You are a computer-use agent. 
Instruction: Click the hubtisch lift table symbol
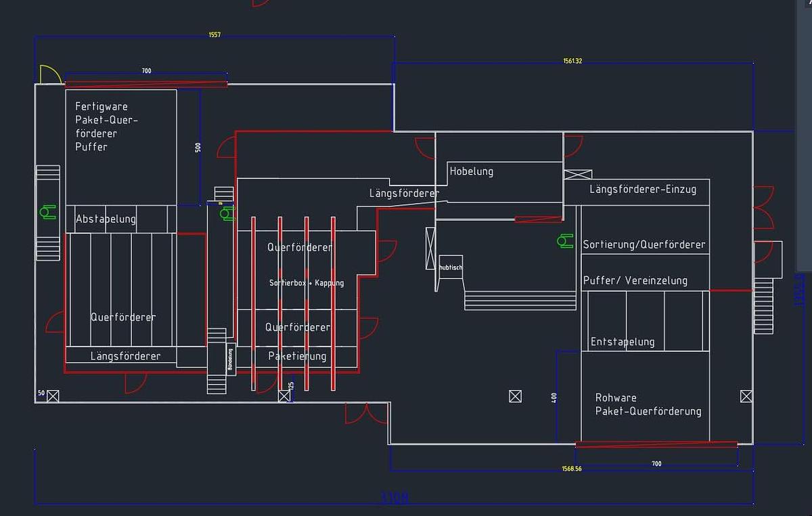449,265
